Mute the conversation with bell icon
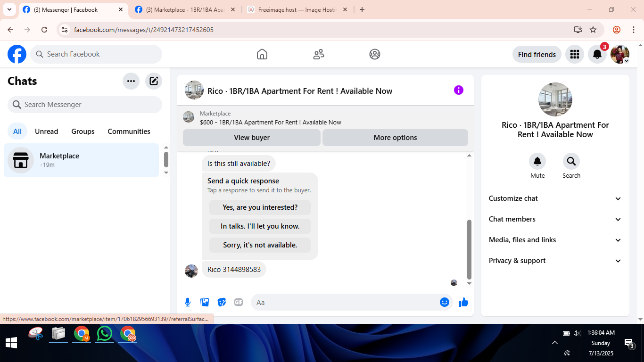644x362 pixels. (x=537, y=162)
